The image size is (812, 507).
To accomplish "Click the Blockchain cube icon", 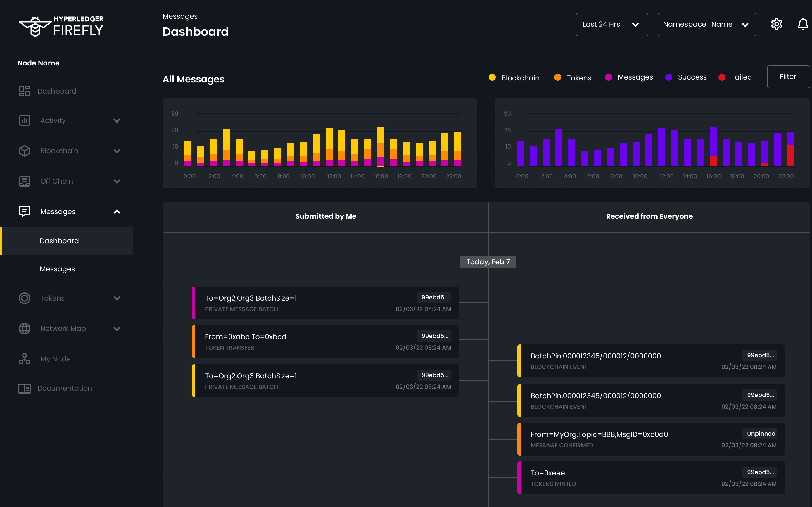I will coord(25,151).
